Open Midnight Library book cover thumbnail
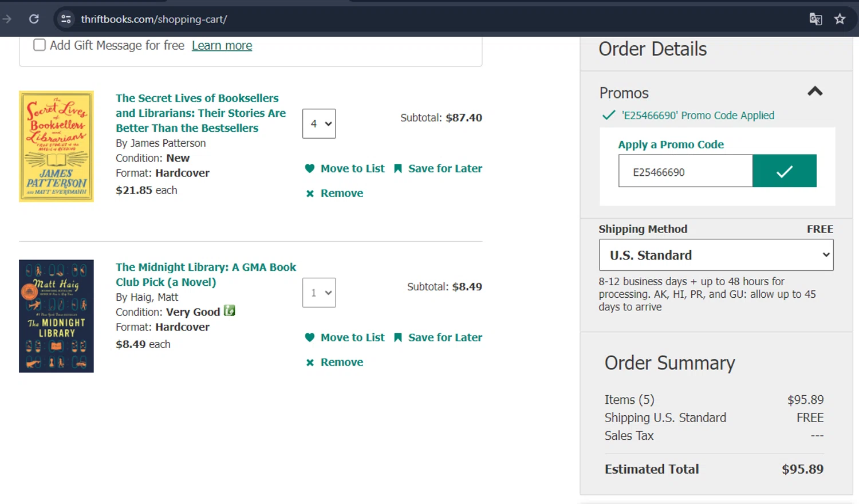 click(56, 316)
